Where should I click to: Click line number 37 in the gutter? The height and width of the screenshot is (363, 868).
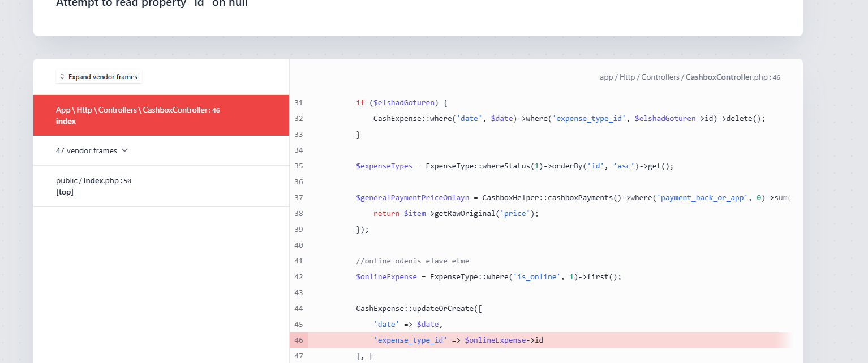click(299, 198)
